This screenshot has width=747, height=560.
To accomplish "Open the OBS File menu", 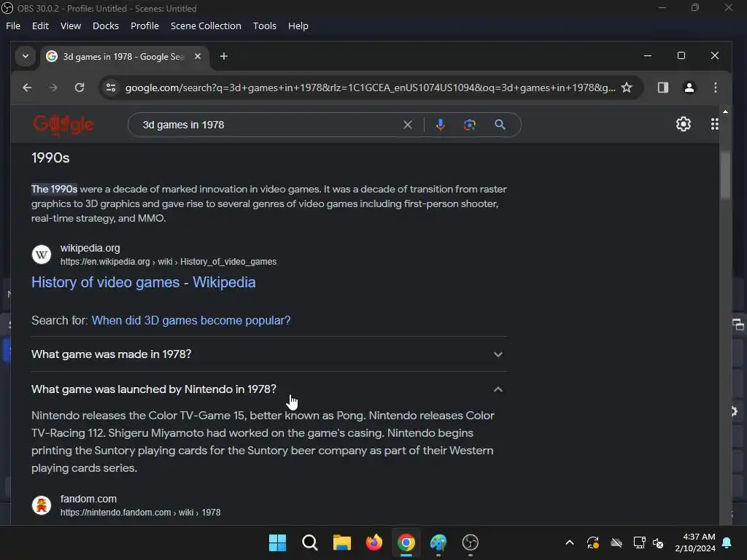I will 13,26.
